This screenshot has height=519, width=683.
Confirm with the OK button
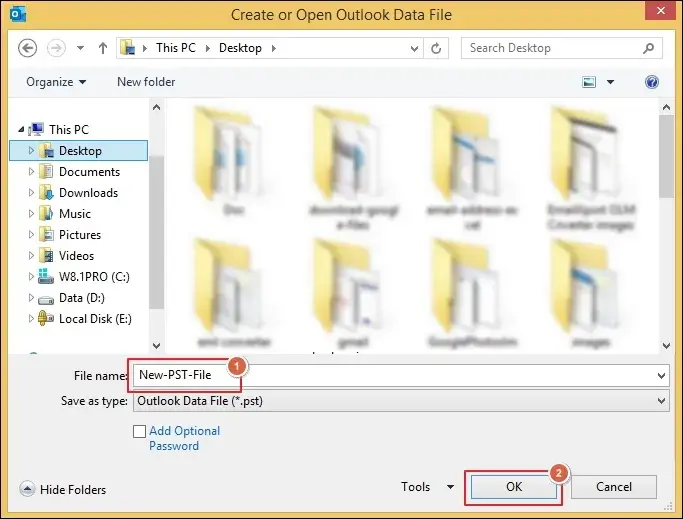point(514,487)
